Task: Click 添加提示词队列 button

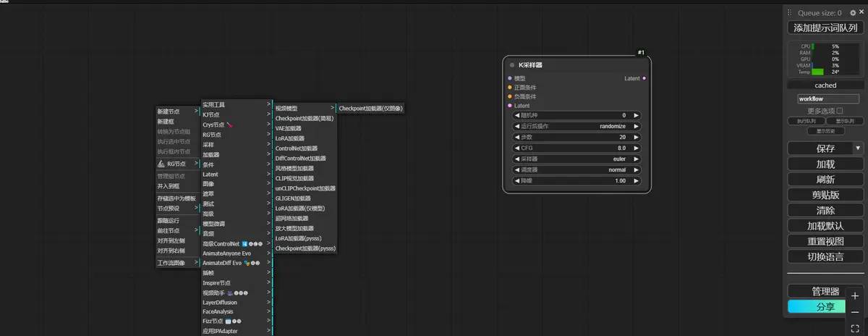Action: coord(825,28)
